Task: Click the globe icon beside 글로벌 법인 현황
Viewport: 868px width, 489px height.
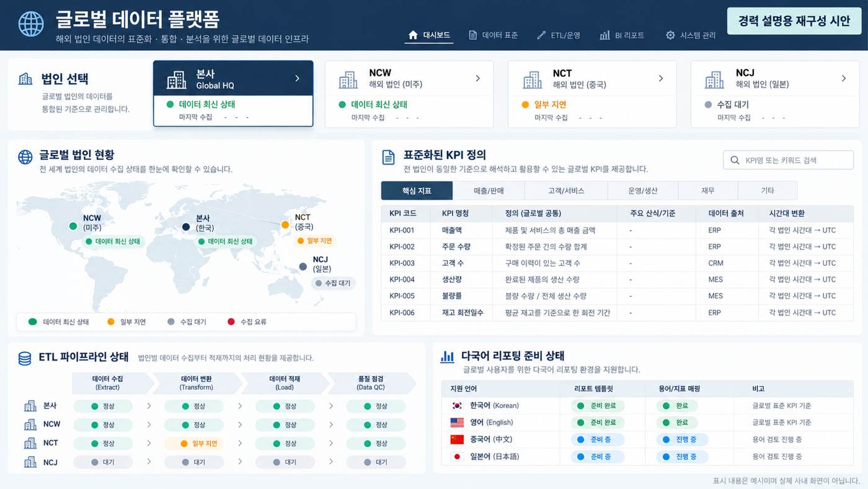Action: tap(25, 156)
